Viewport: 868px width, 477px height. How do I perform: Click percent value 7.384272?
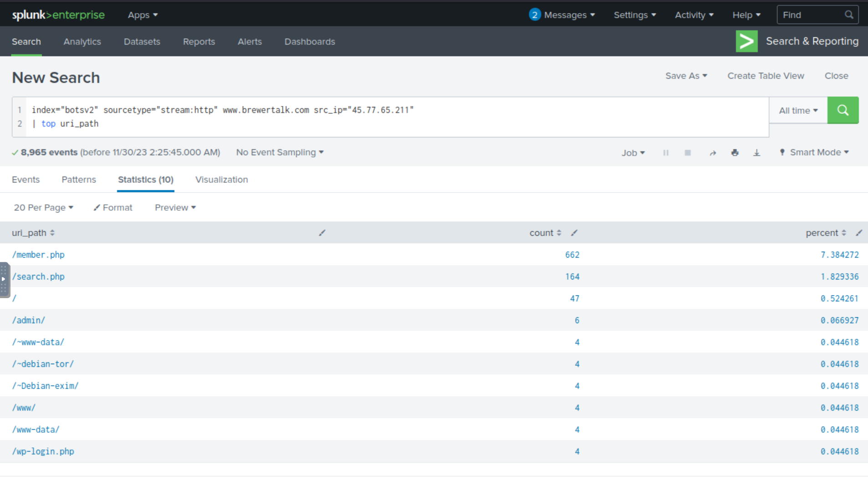840,255
